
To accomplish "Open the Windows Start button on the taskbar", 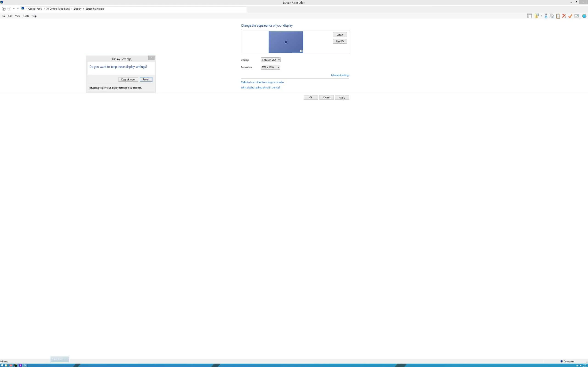I will (x=2, y=365).
